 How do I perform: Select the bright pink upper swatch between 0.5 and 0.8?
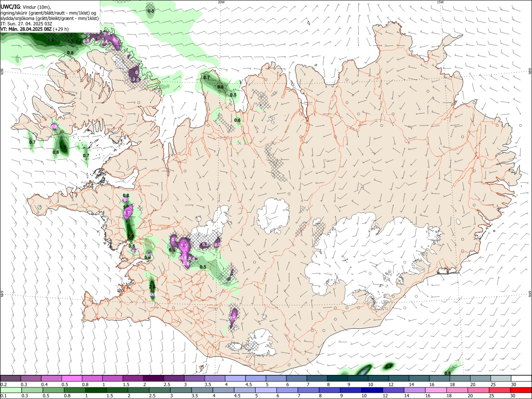tap(71, 378)
